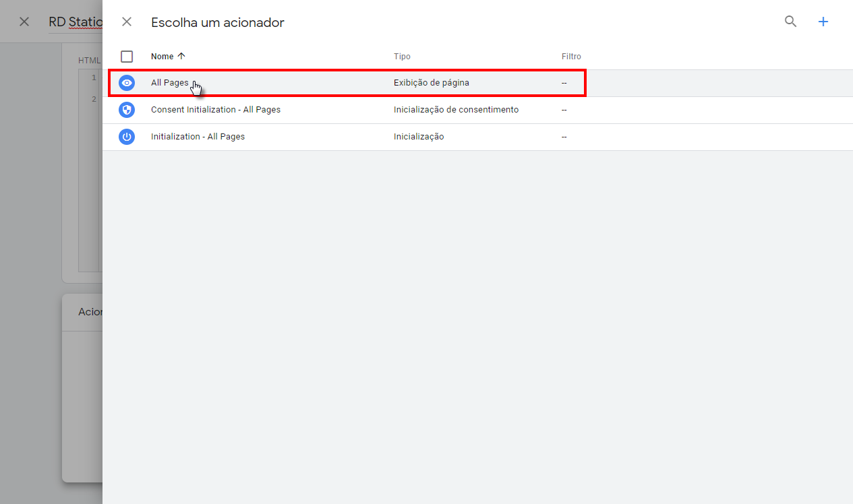Viewport: 853px width, 504px height.
Task: Switch to the RD Station tab
Action: tap(76, 21)
